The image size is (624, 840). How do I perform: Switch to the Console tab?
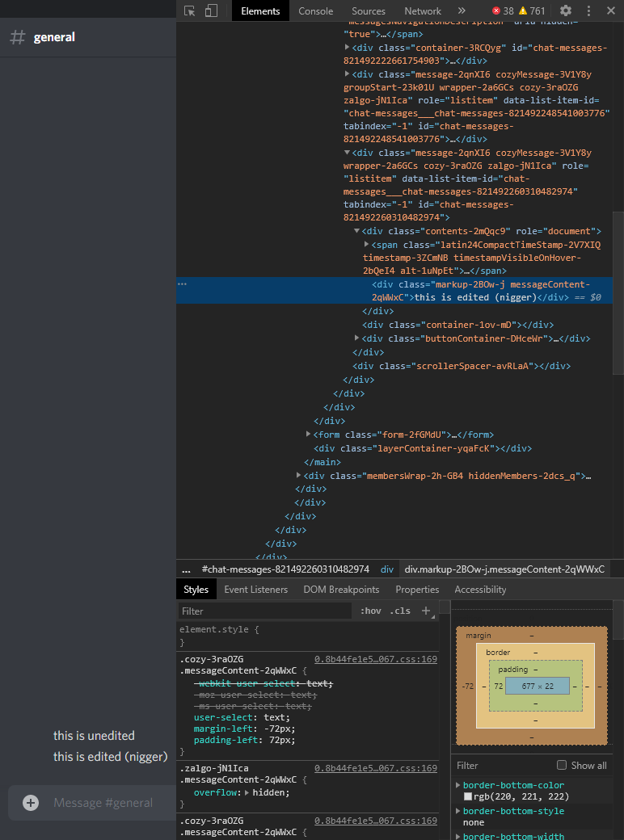(316, 10)
